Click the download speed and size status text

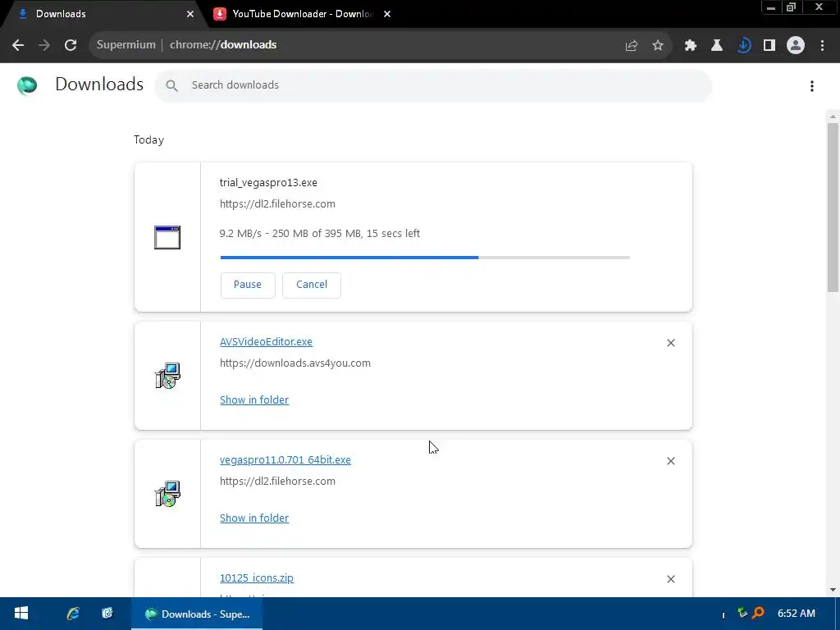319,234
